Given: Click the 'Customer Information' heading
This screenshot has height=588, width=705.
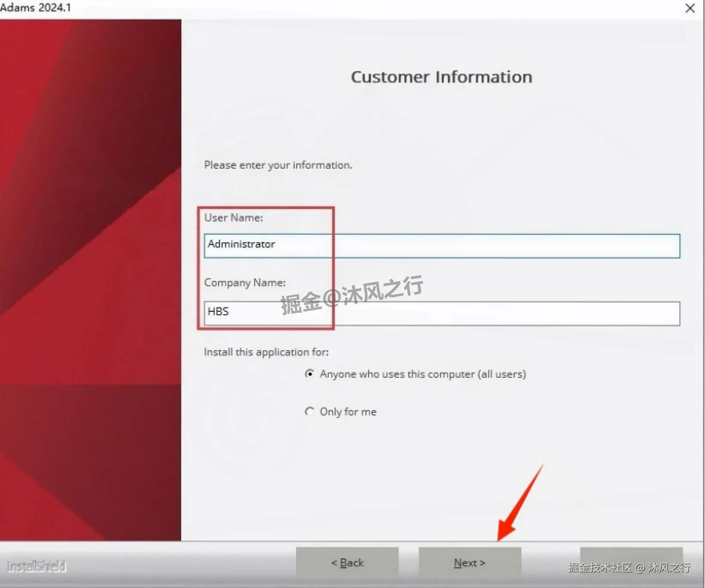Looking at the screenshot, I should pyautogui.click(x=441, y=77).
